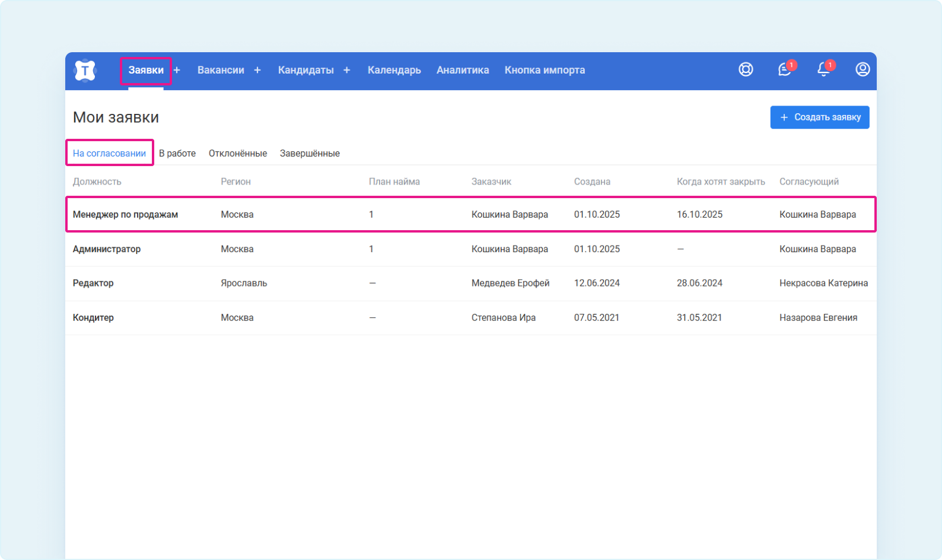Image resolution: width=942 pixels, height=560 pixels.
Task: Select the Редактор request row
Action: [93, 283]
